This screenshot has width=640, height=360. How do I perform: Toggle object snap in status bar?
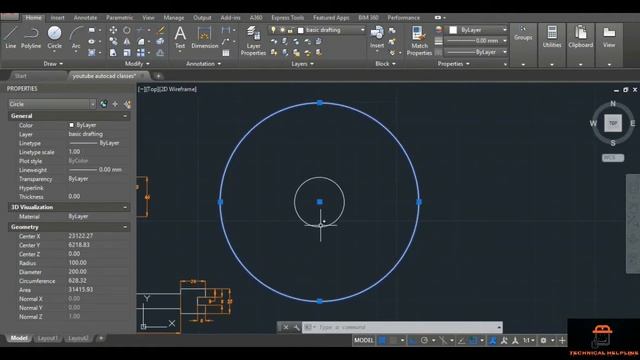473,340
